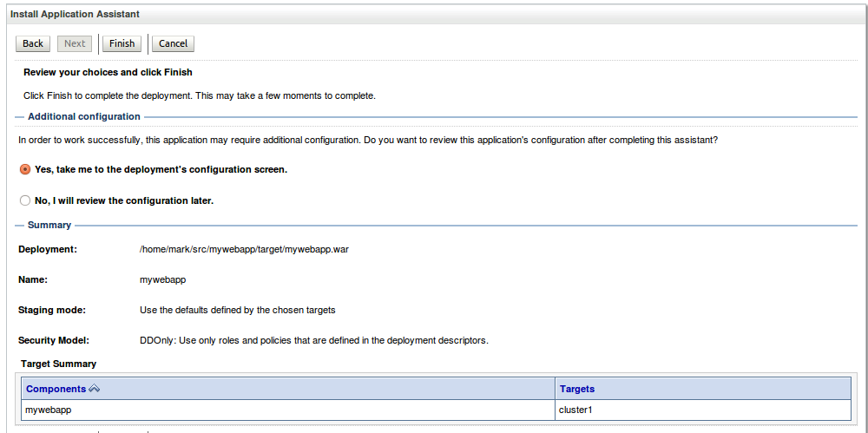Sort by the Components column arrows icon
Screen dimensions: 868x433
point(95,389)
